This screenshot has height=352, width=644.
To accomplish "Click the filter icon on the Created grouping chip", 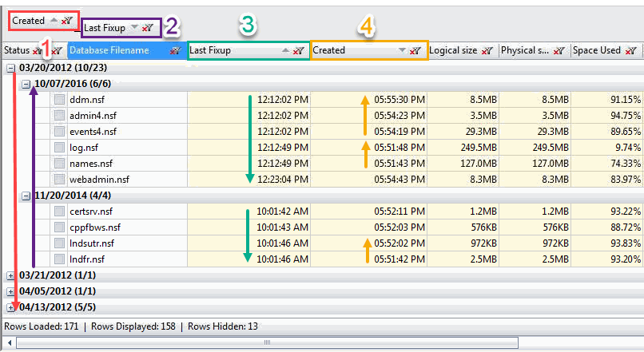I will [x=67, y=20].
